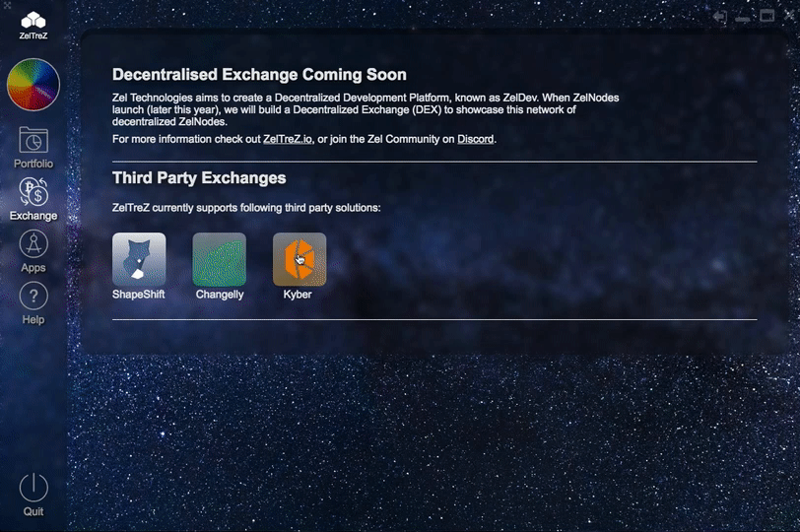This screenshot has width=800, height=532.
Task: Open the Apps section
Action: [33, 251]
